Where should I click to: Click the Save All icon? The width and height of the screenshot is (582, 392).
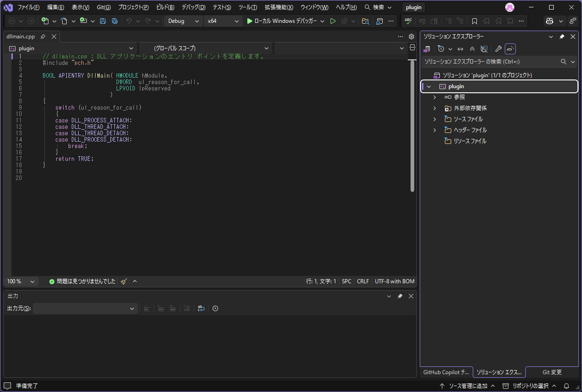click(114, 21)
